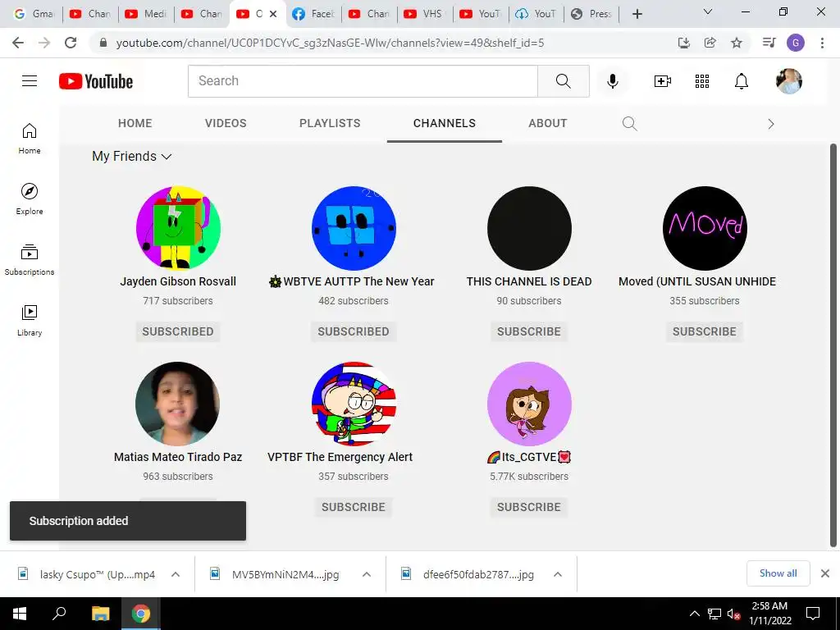Select the CHANNELS tab

tap(445, 123)
